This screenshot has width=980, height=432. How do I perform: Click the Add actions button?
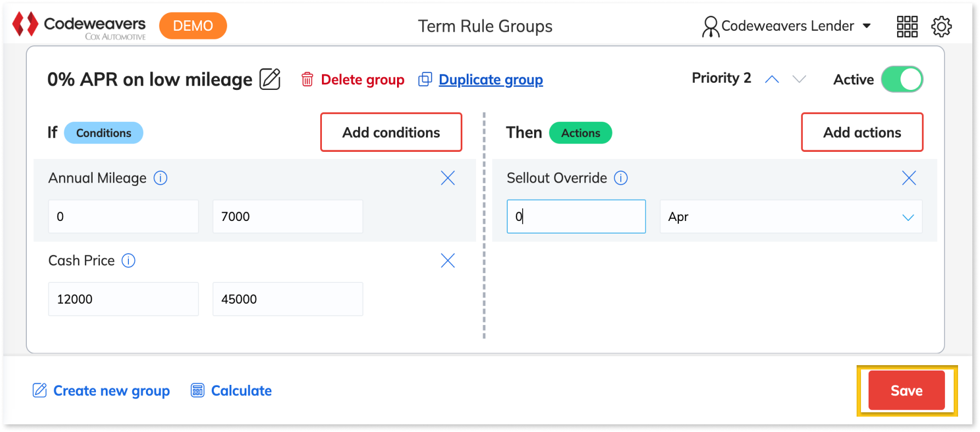click(x=862, y=132)
